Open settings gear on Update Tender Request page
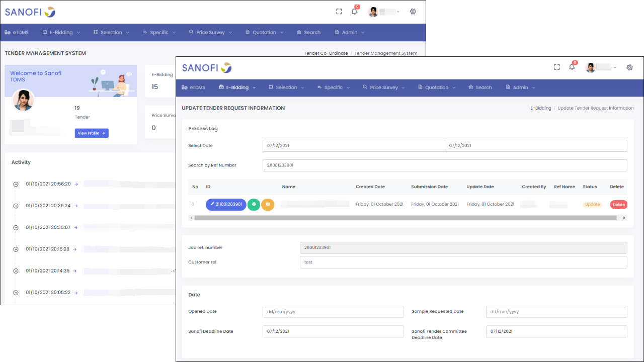Image resolution: width=644 pixels, height=362 pixels. tap(629, 67)
